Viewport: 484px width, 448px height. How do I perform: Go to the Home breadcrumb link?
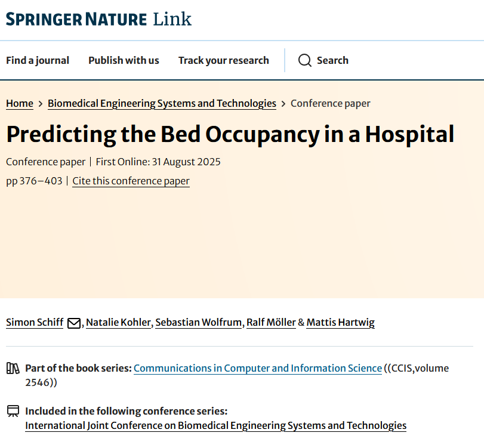pos(20,103)
